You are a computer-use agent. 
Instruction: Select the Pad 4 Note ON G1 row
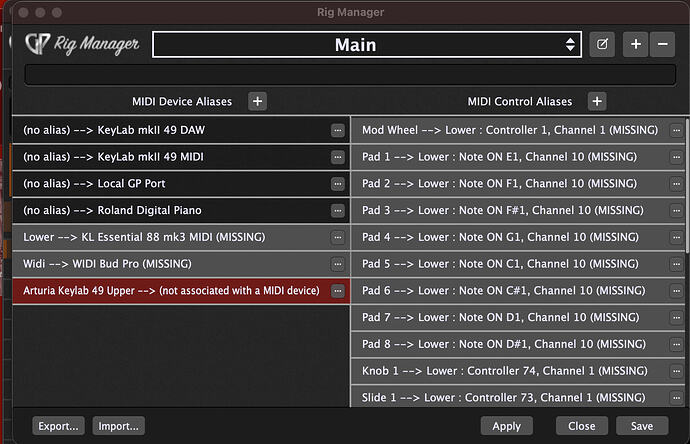tap(518, 238)
